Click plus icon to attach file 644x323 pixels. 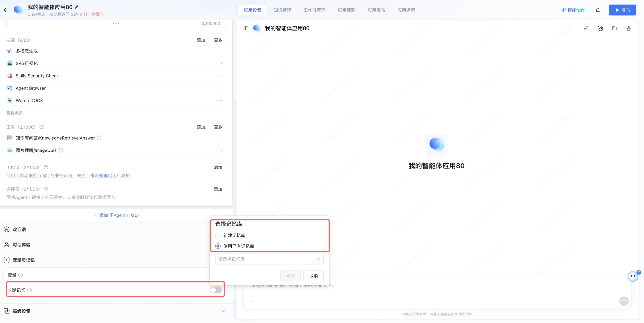click(x=251, y=301)
